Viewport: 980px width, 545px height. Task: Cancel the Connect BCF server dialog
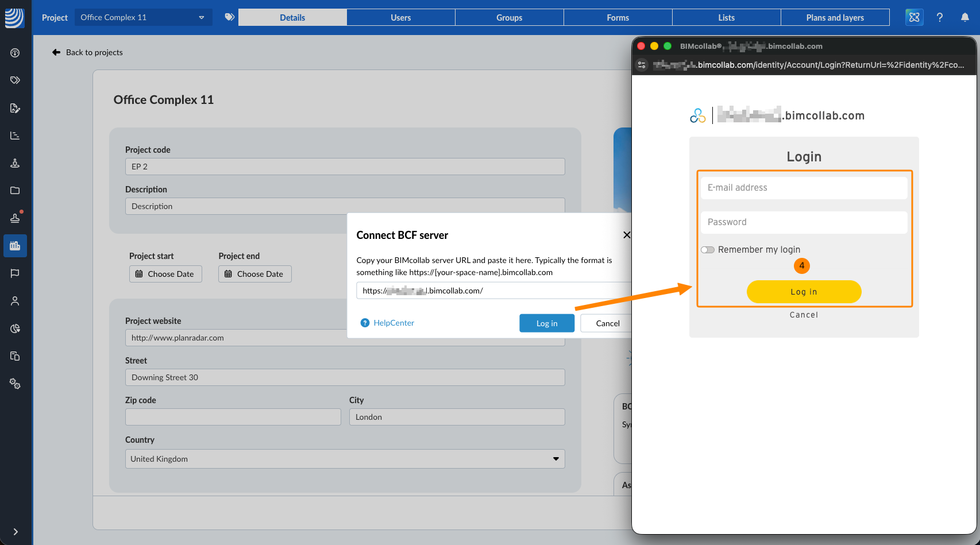tap(606, 323)
